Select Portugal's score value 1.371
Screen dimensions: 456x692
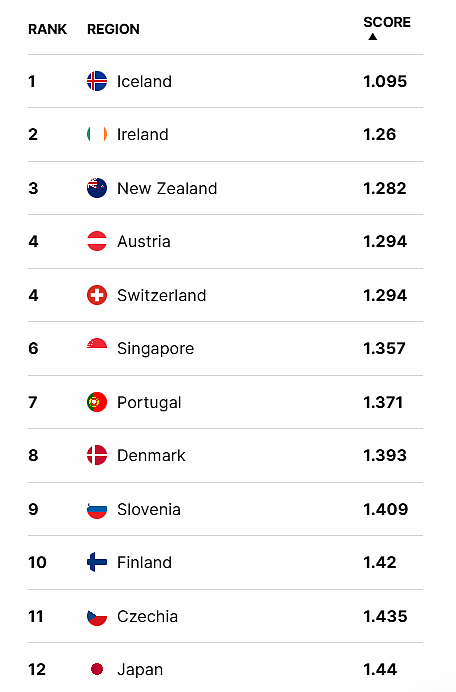click(x=383, y=402)
